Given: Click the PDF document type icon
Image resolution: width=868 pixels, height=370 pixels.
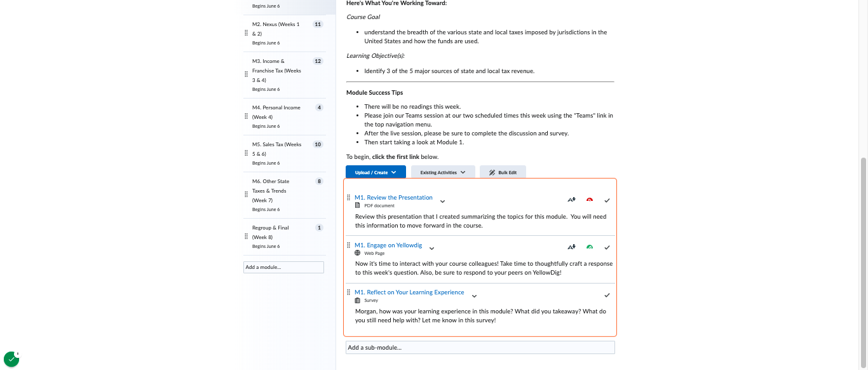Looking at the screenshot, I should tap(358, 205).
